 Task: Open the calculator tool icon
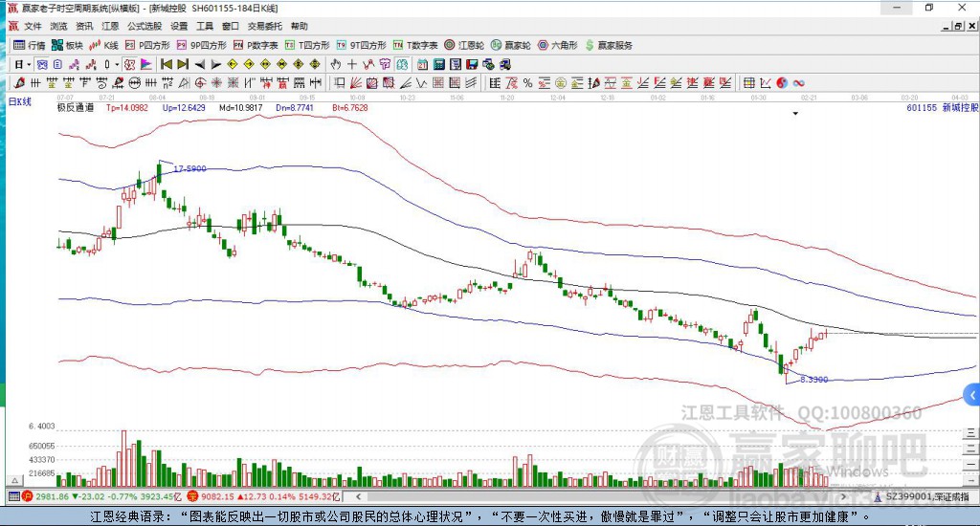tap(438, 64)
